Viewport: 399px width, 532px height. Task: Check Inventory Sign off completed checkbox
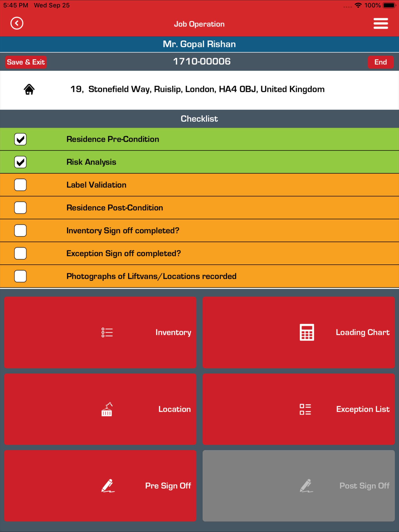[x=20, y=231]
